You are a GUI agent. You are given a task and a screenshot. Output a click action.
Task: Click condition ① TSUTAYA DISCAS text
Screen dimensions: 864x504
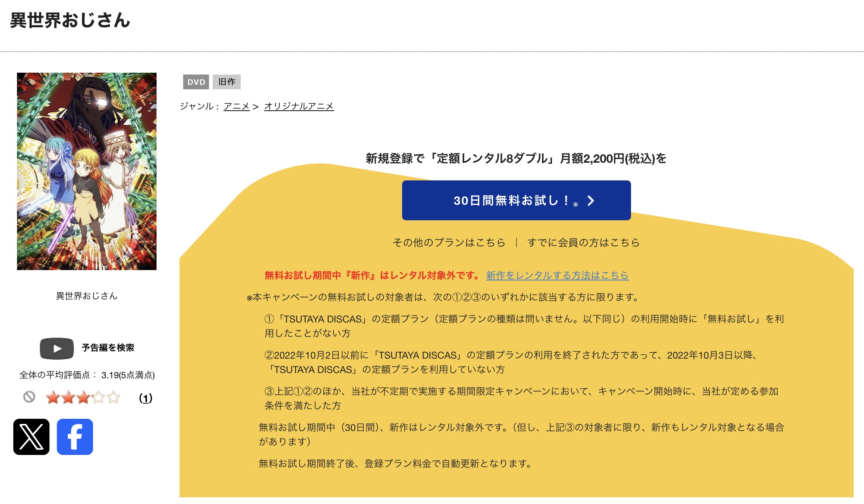coord(524,326)
